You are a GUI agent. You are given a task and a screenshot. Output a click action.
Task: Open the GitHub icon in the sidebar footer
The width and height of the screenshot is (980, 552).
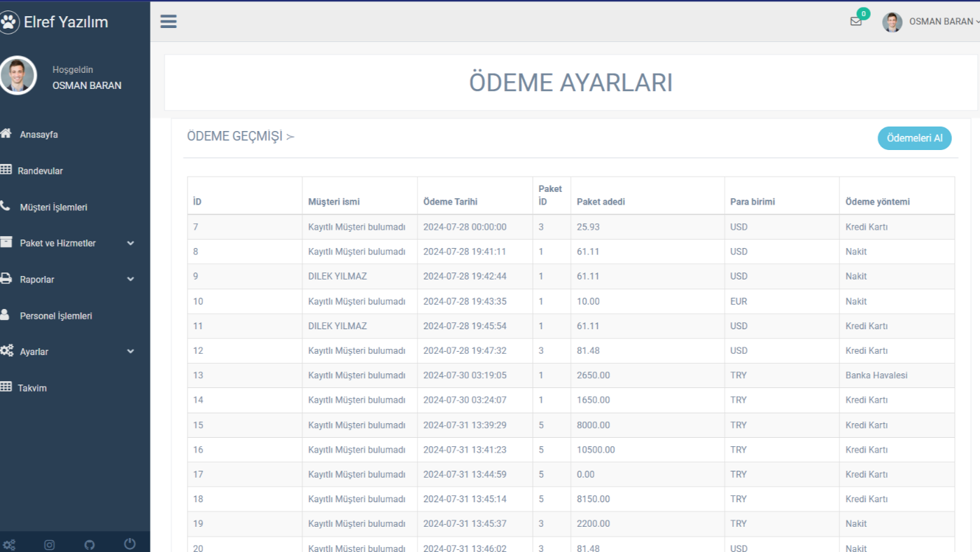(x=90, y=544)
